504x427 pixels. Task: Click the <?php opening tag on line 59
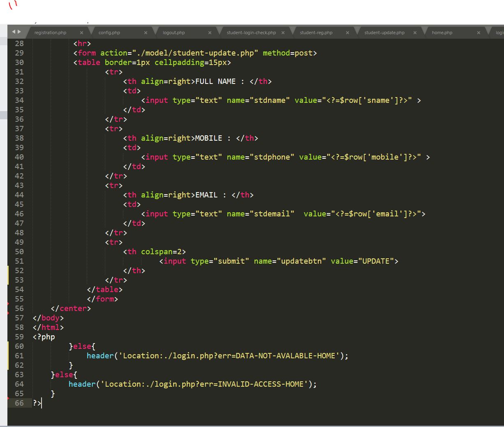click(44, 337)
